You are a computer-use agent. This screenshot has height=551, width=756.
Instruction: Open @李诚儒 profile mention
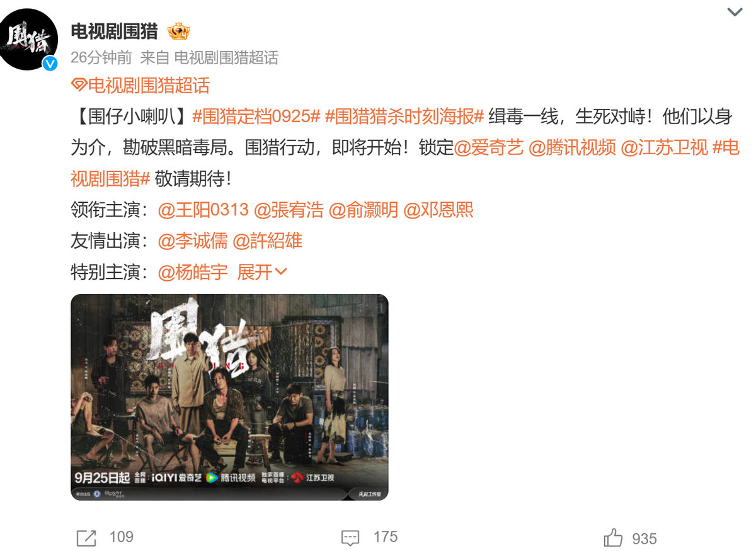click(x=193, y=241)
